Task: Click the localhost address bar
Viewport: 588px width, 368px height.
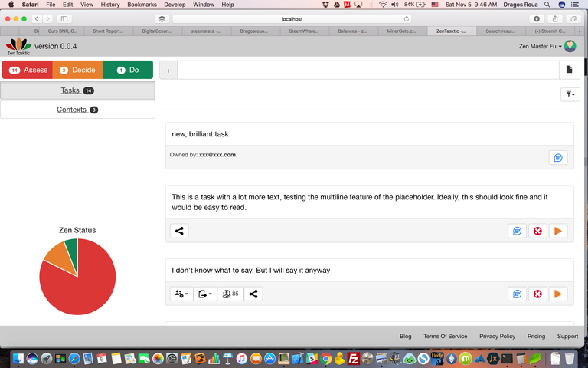Action: pyautogui.click(x=292, y=18)
